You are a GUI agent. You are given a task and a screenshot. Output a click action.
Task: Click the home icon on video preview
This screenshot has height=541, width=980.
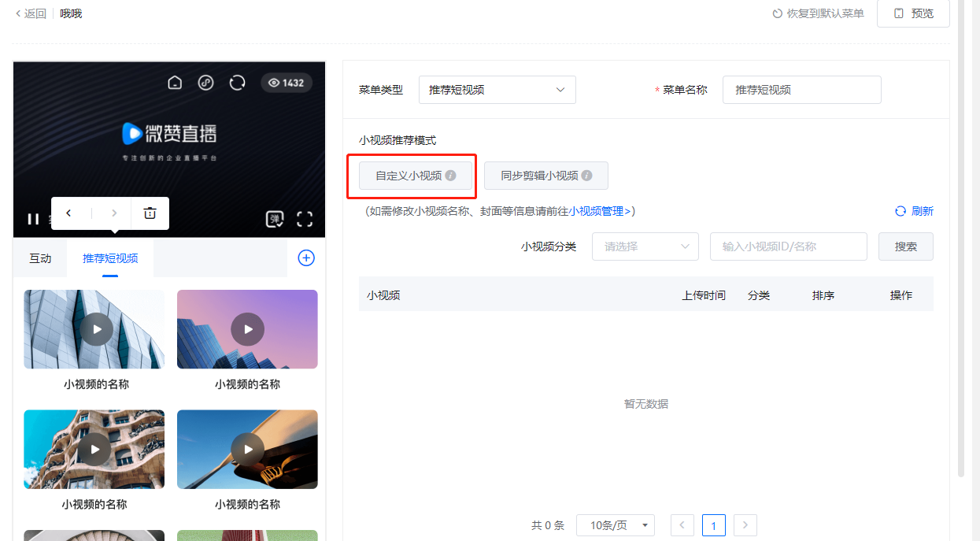[x=176, y=83]
